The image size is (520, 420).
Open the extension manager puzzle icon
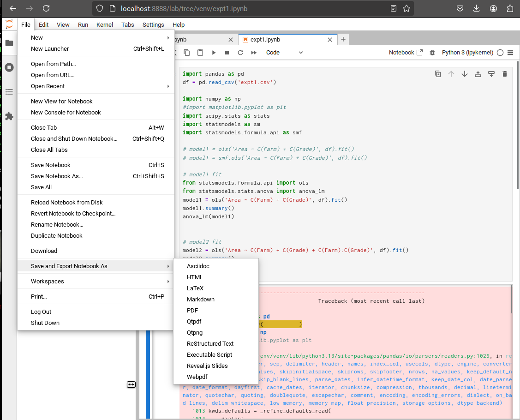(x=9, y=116)
